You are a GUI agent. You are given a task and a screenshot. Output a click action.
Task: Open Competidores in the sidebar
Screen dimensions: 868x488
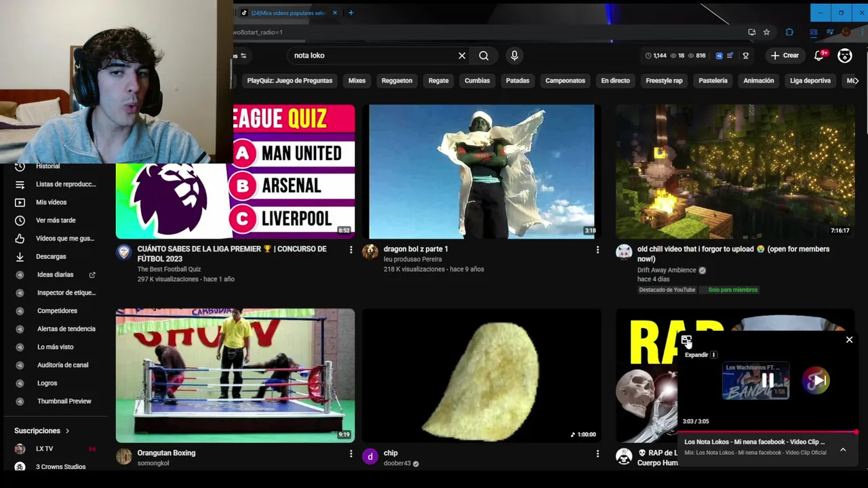(x=56, y=310)
